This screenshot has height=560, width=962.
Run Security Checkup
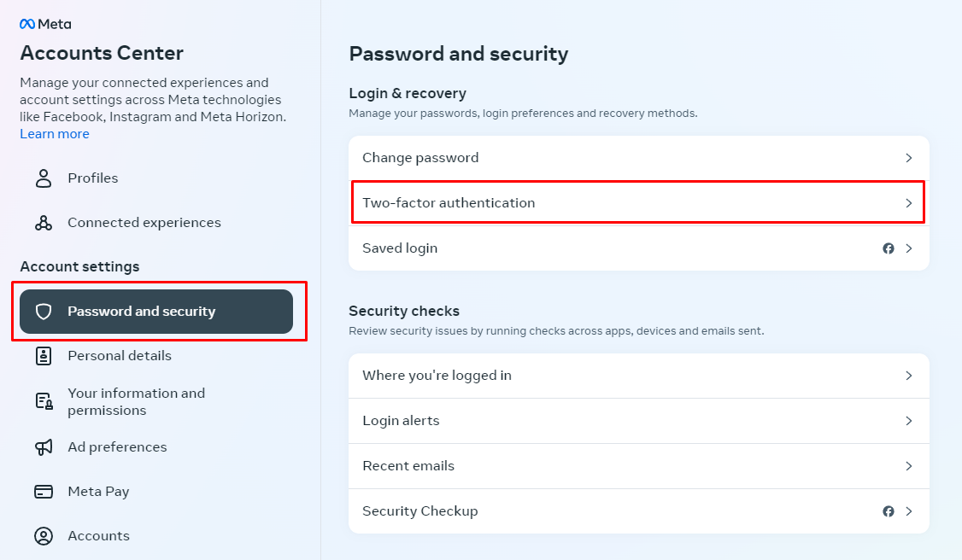[x=419, y=511]
